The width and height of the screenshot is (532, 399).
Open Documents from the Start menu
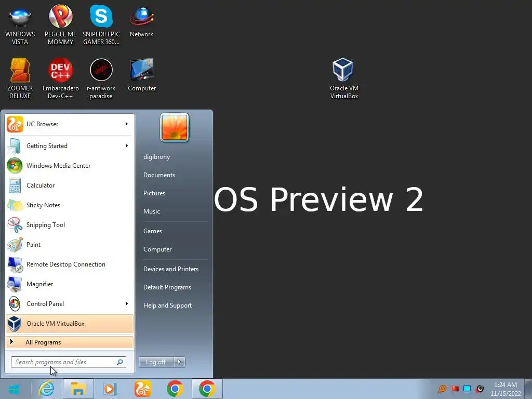click(159, 175)
